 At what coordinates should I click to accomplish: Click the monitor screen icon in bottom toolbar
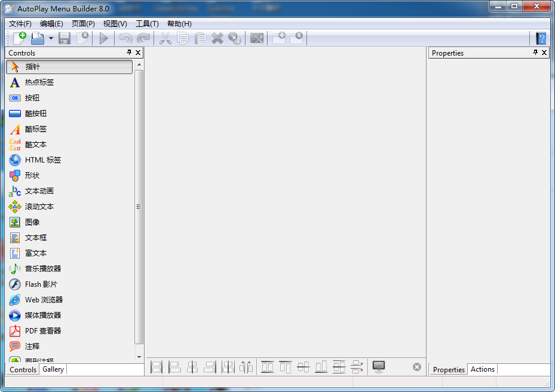tap(379, 366)
